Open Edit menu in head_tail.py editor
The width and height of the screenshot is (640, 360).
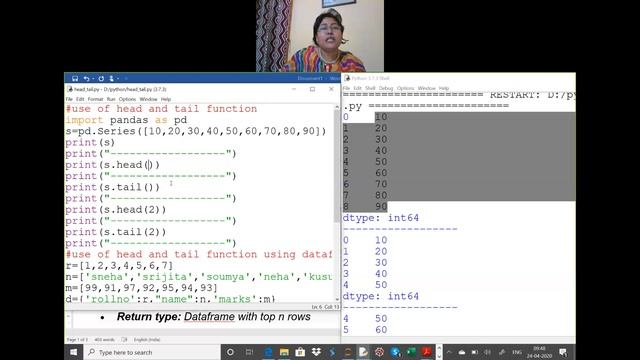(80, 99)
